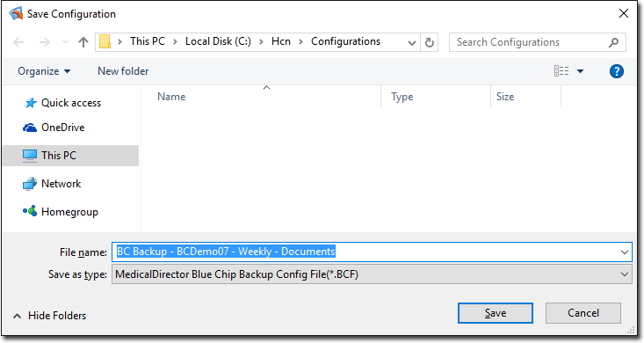This screenshot has height=343, width=644.
Task: Click the Save button
Action: (x=496, y=313)
